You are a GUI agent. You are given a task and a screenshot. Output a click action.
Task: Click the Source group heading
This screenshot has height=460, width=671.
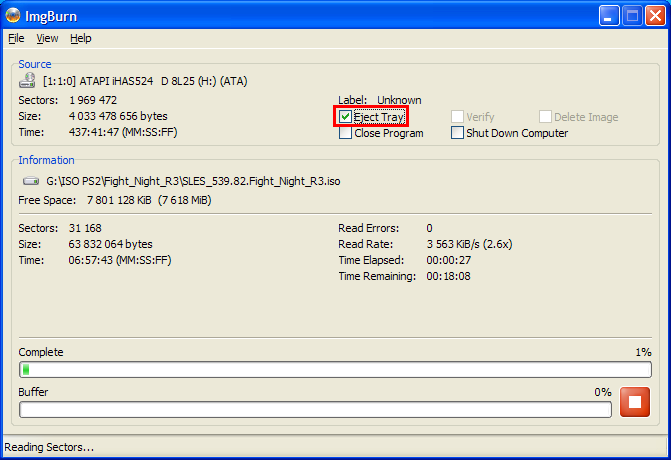[35, 64]
